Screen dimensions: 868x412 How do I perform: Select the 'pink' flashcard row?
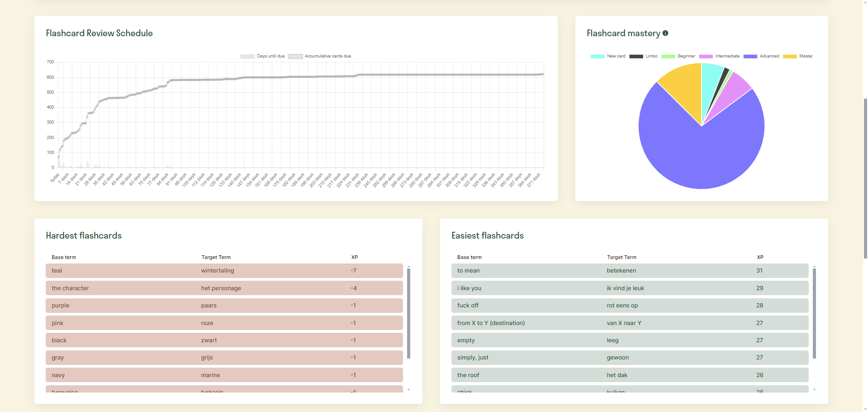point(224,323)
